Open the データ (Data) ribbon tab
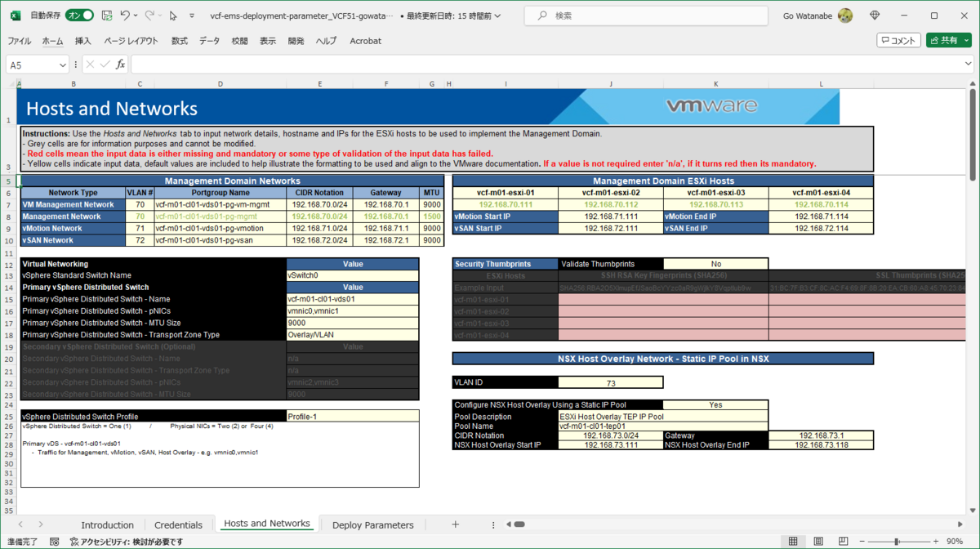This screenshot has height=549, width=980. click(x=210, y=41)
